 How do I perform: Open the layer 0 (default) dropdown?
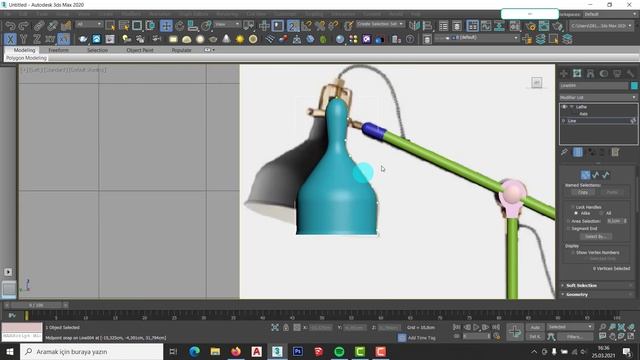pos(476,38)
